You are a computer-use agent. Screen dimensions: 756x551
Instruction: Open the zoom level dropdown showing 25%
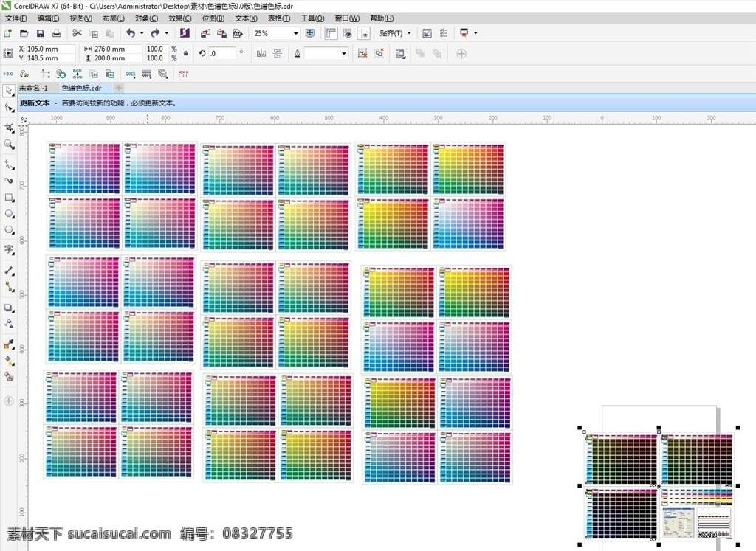295,33
